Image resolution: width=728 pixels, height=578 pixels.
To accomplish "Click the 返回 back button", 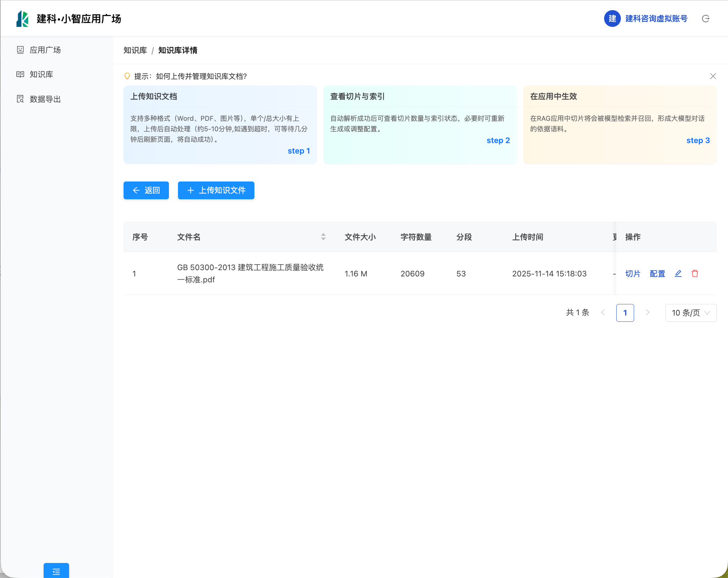I will pyautogui.click(x=146, y=190).
